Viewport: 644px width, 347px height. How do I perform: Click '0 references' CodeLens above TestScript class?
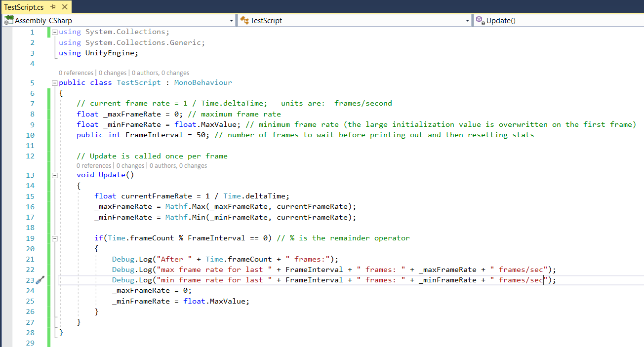76,73
